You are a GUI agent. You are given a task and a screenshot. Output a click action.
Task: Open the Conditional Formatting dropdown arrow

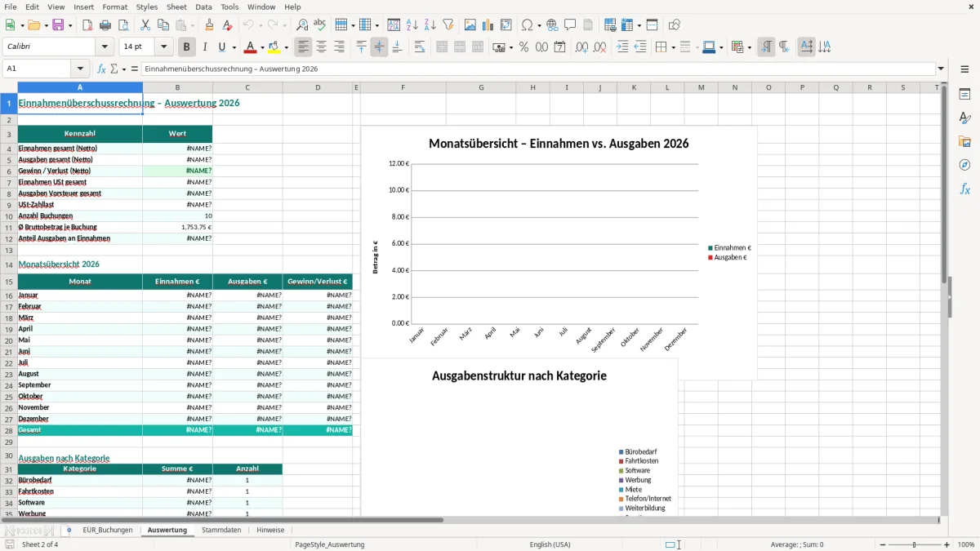tap(749, 47)
